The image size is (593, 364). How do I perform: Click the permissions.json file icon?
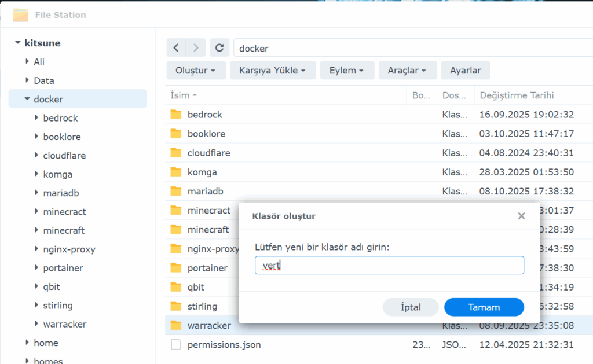(x=176, y=345)
